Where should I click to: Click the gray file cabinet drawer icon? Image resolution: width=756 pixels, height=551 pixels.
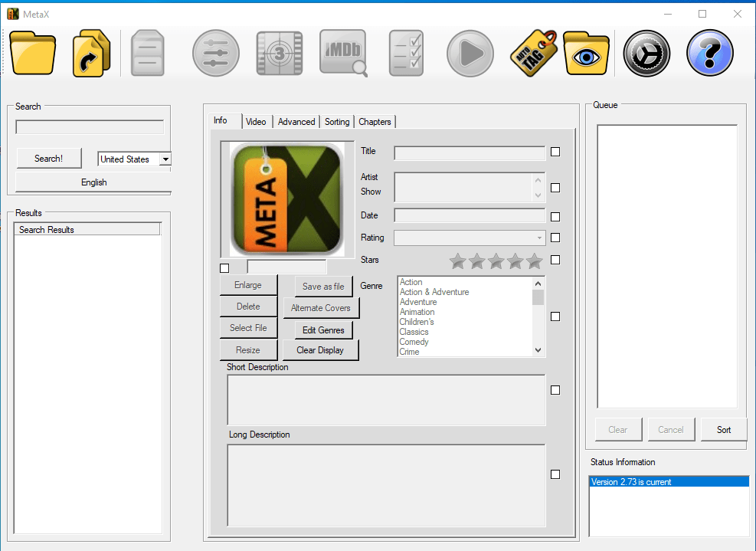[x=148, y=53]
